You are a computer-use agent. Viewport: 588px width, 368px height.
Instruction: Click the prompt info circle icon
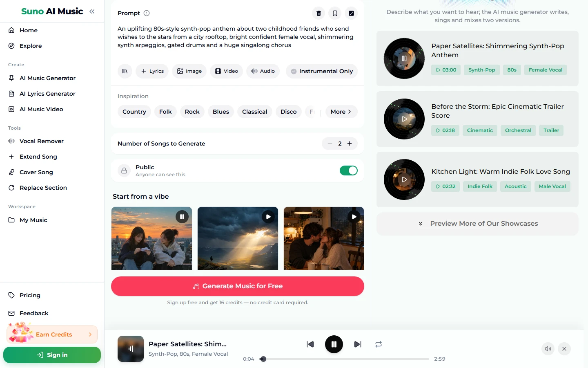[x=147, y=13]
